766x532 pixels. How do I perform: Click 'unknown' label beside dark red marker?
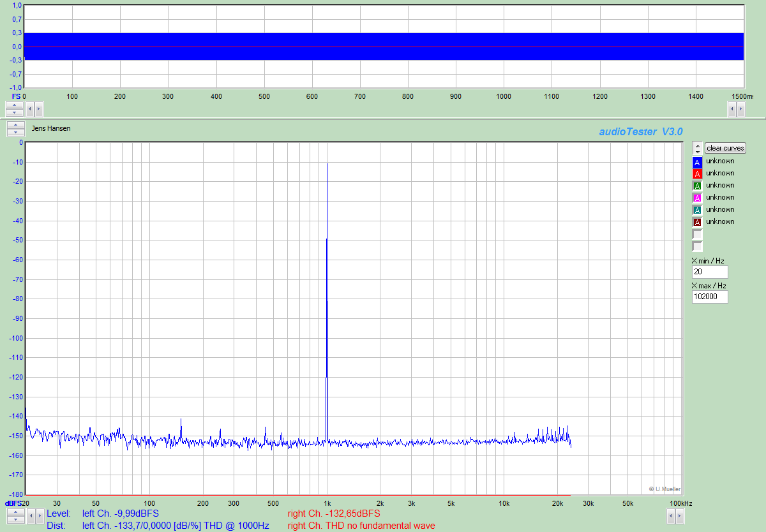[x=720, y=222]
